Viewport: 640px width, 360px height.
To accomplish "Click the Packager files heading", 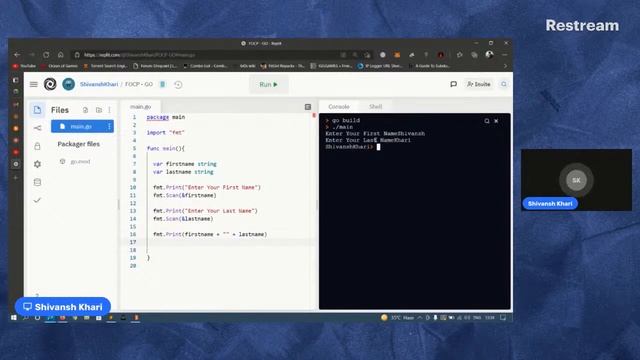I will pyautogui.click(x=78, y=144).
